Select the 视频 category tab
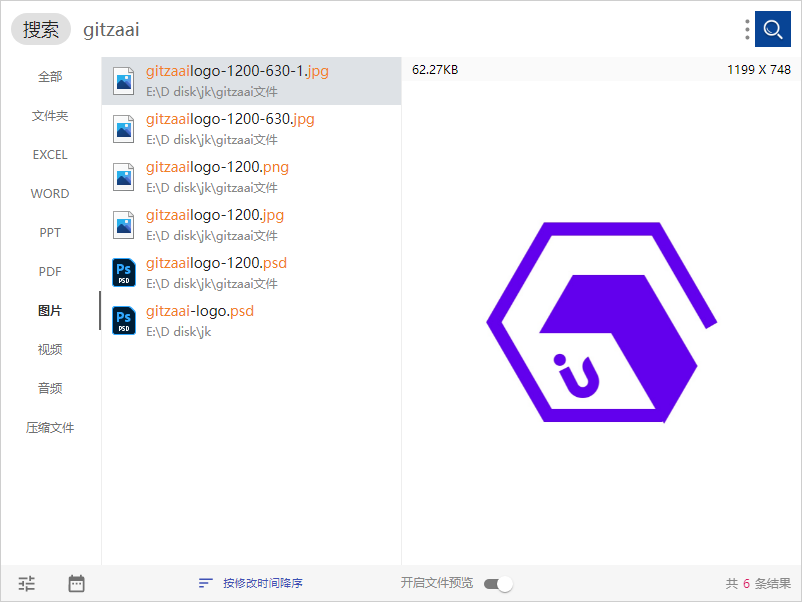802x602 pixels. [50, 349]
